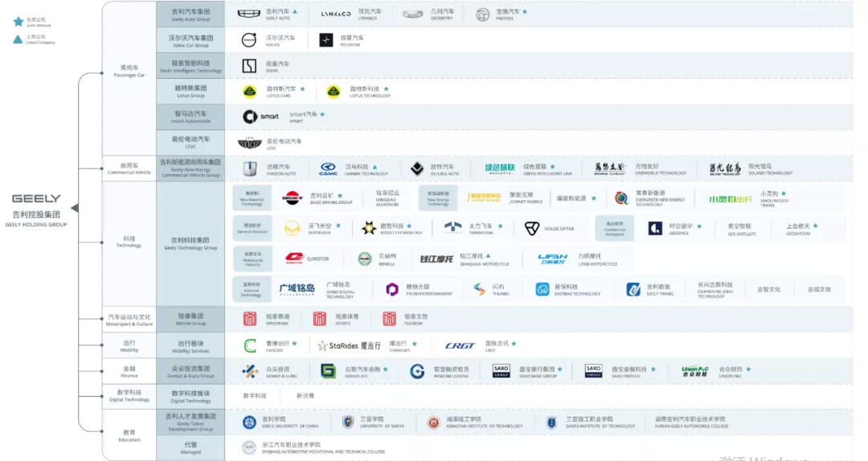Click the Lotus Technology yellow logo

point(334,92)
